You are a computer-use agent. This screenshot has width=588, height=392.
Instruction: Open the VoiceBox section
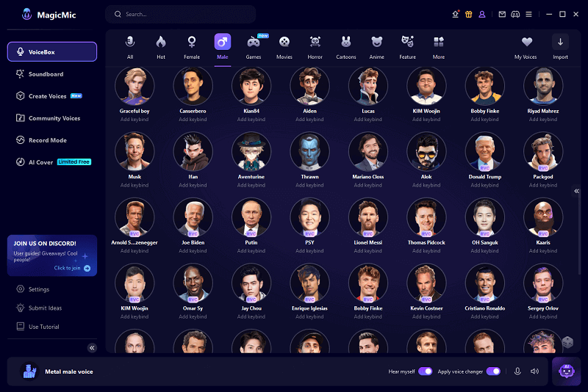click(51, 51)
